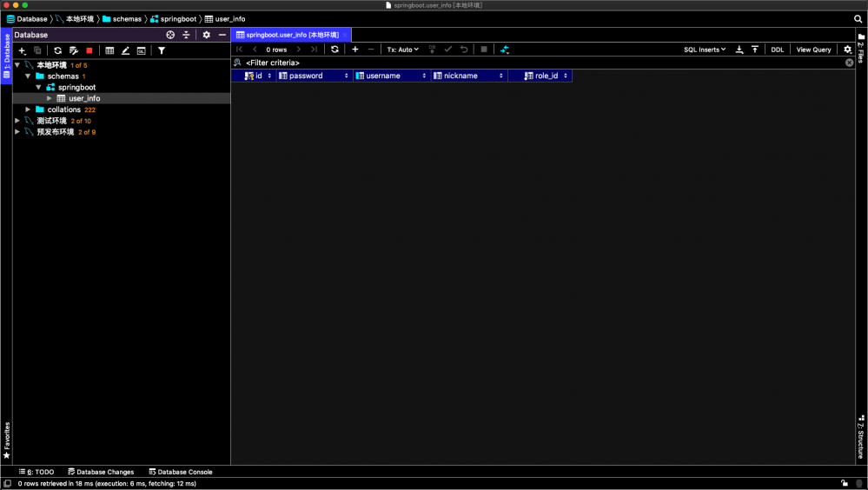Click the schemas breadcrumb in navigation bar
This screenshot has width=868, height=490.
coord(122,19)
